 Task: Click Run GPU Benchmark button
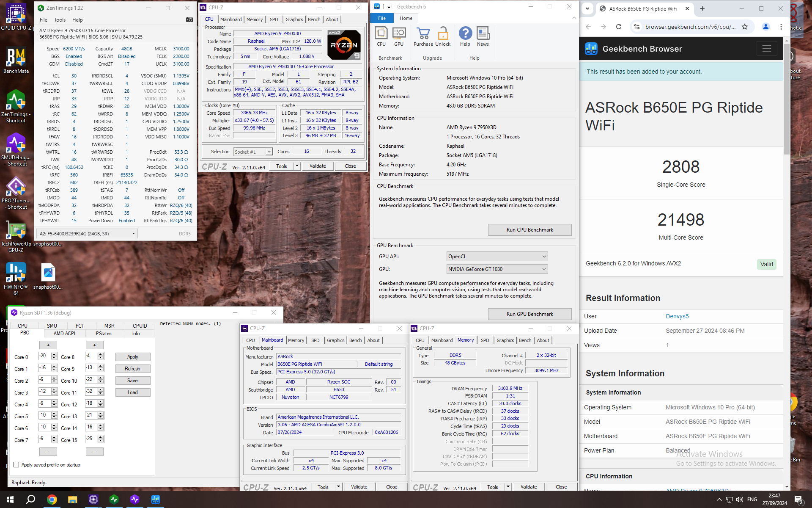point(529,314)
